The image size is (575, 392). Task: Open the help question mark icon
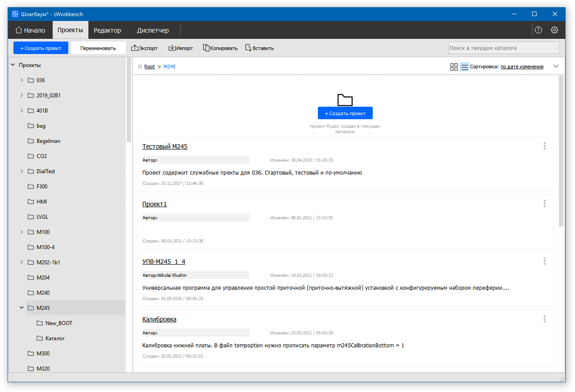(538, 30)
